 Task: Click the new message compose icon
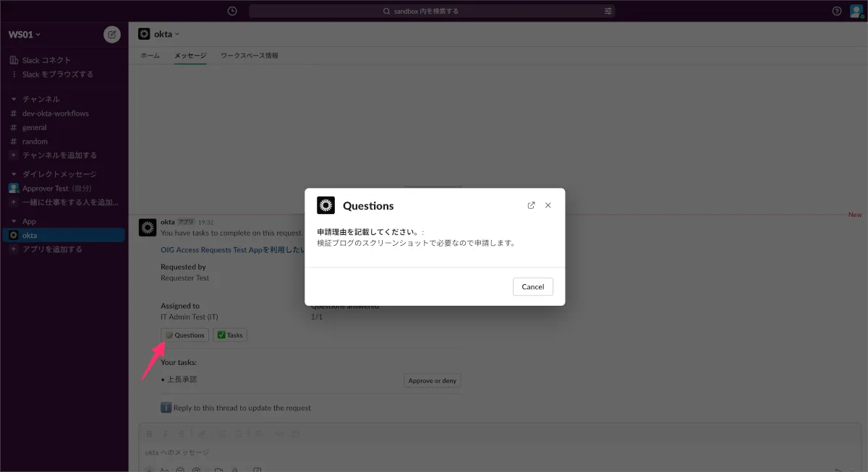click(x=112, y=34)
